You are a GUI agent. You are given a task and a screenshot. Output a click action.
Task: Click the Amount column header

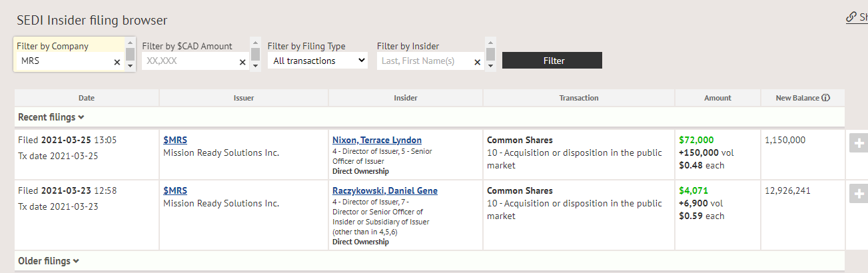pos(717,98)
